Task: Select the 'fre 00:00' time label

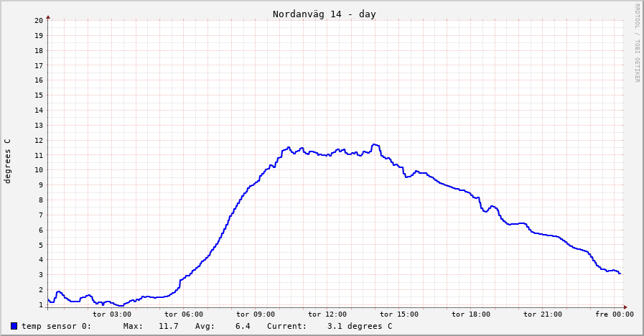Action: click(615, 314)
